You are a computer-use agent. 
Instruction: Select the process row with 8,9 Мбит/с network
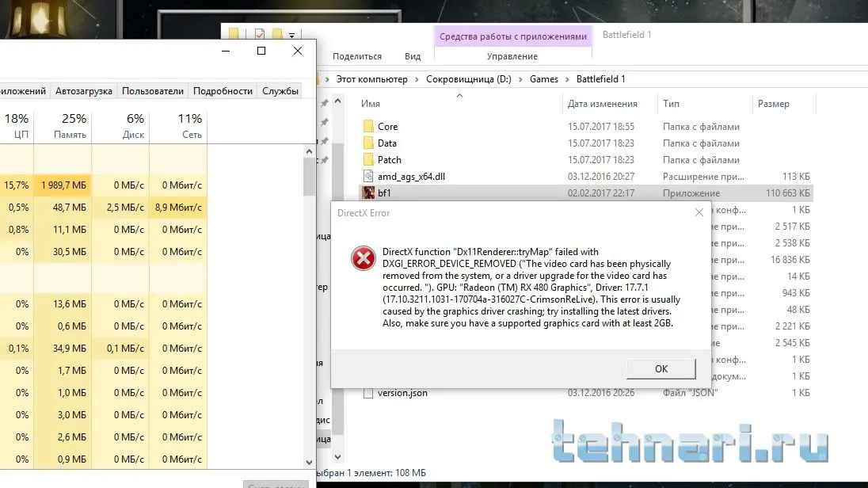tap(104, 208)
